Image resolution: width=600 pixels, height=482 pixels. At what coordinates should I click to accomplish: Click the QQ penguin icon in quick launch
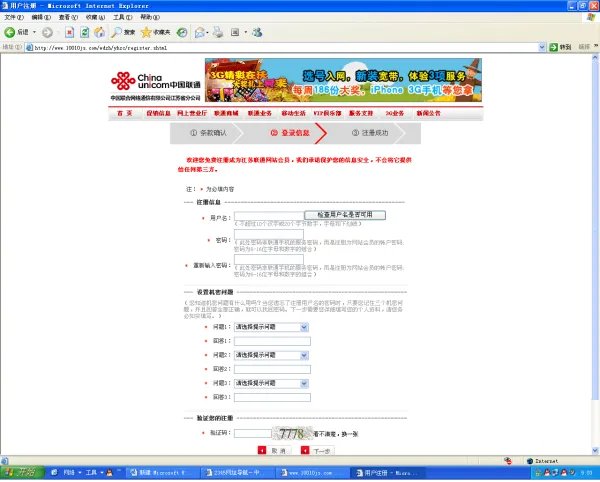[109, 473]
